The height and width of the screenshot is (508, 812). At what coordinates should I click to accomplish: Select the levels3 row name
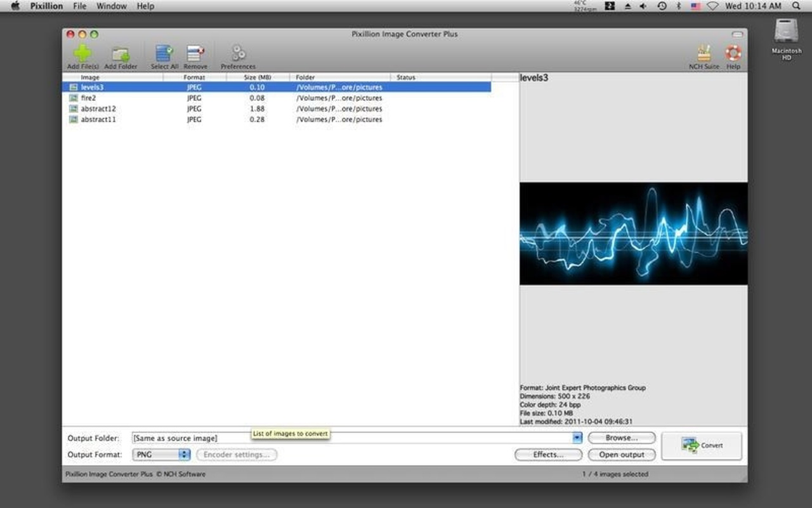click(x=92, y=87)
